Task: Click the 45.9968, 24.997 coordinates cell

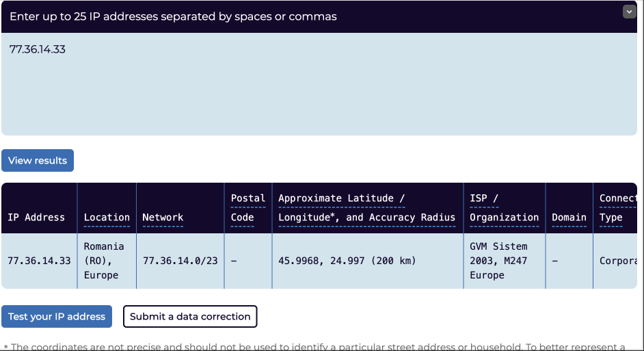Action: 347,261
